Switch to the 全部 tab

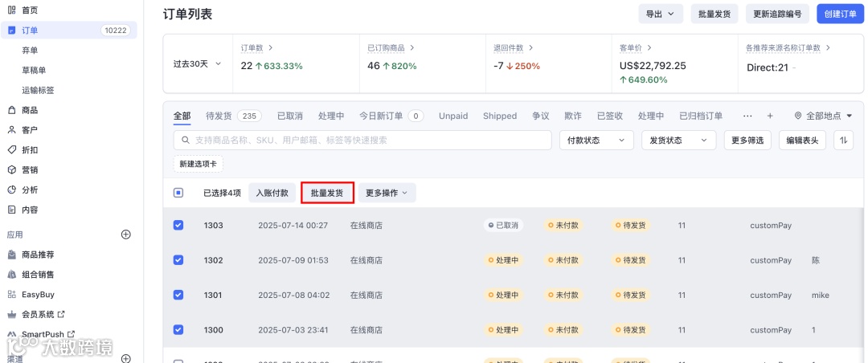(x=182, y=116)
